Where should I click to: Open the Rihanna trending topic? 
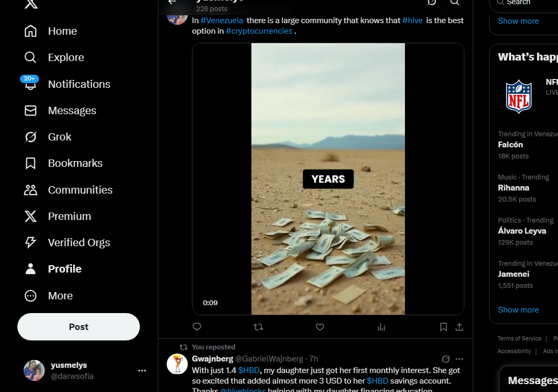pos(513,188)
